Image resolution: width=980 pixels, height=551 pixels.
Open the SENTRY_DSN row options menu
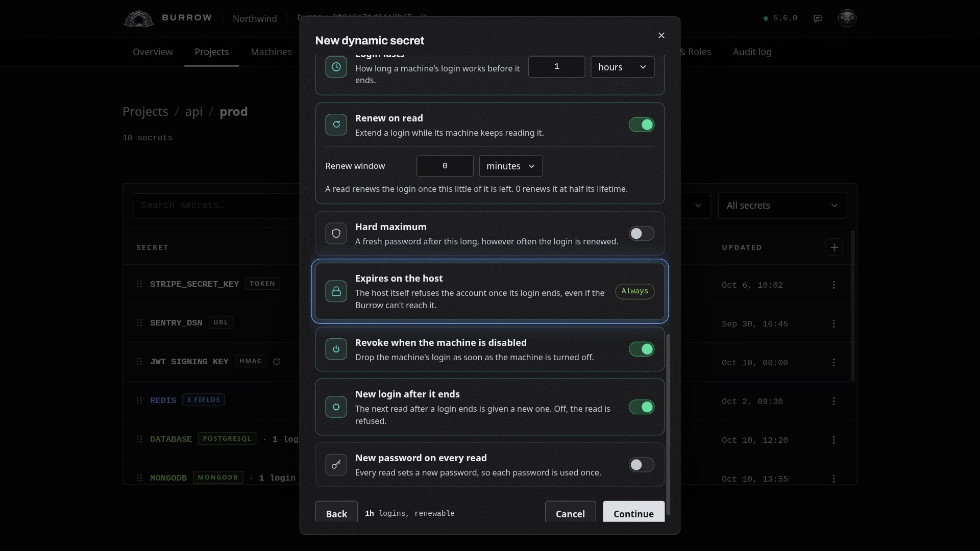pos(834,323)
